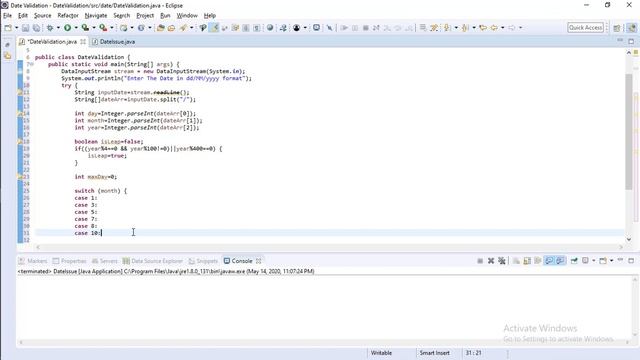Click the Debug bug icon
Screen dimensions: 640x360
pyautogui.click(x=50, y=28)
